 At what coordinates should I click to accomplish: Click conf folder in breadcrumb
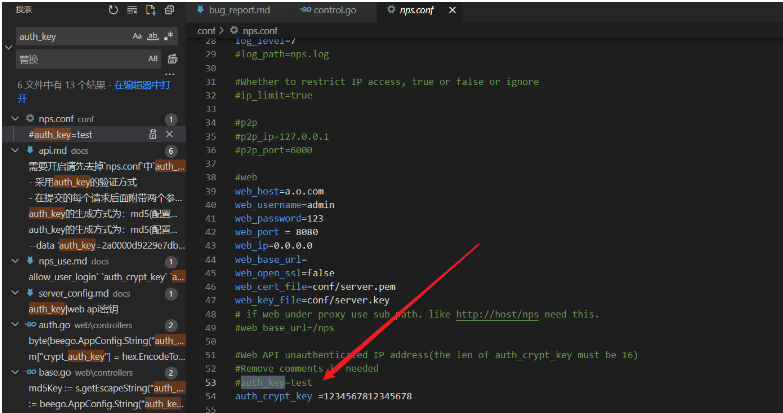point(206,30)
